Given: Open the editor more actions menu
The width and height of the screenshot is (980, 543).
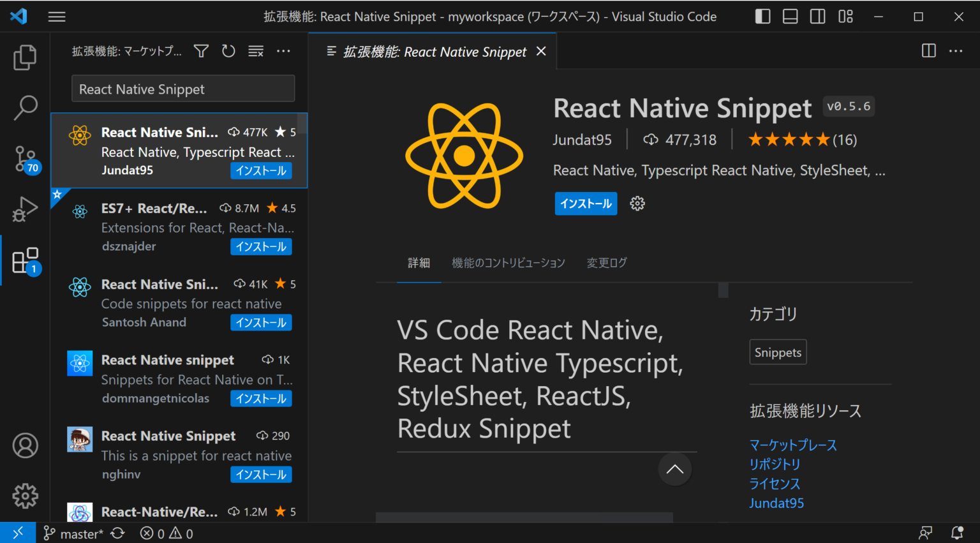Looking at the screenshot, I should tap(955, 50).
